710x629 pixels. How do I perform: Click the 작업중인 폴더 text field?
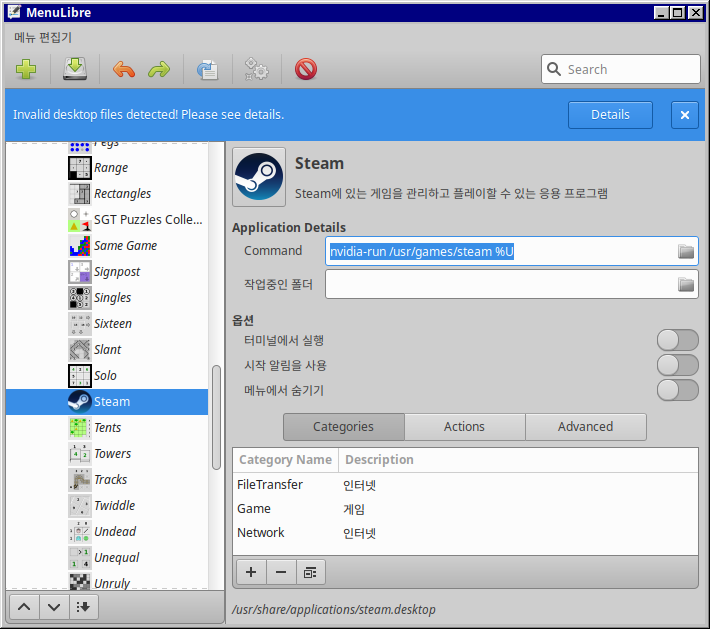(512, 284)
